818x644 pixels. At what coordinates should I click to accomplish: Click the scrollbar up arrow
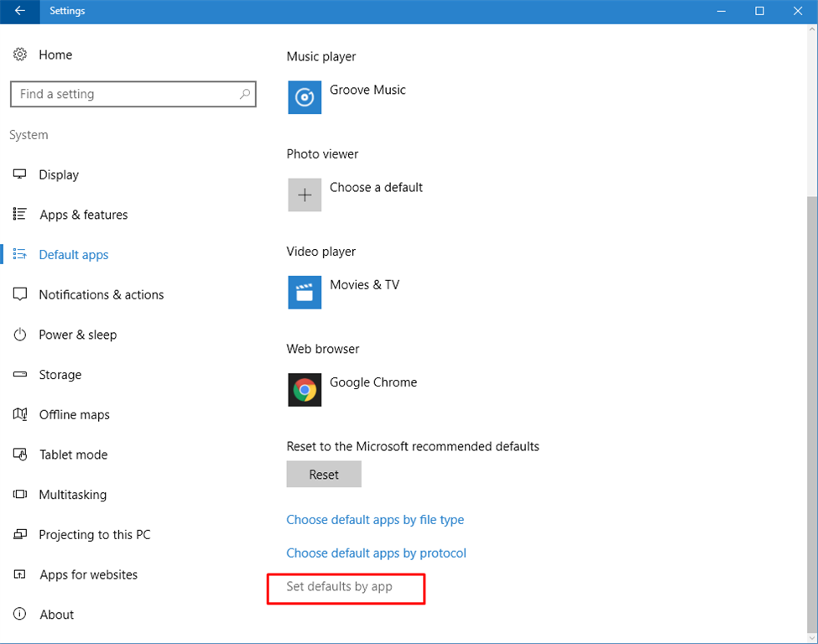812,29
